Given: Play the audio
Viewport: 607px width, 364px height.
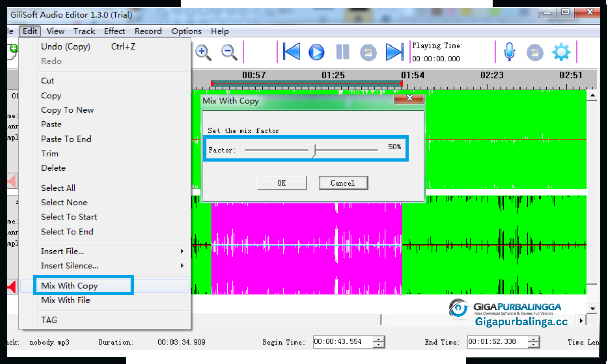Looking at the screenshot, I should (317, 52).
